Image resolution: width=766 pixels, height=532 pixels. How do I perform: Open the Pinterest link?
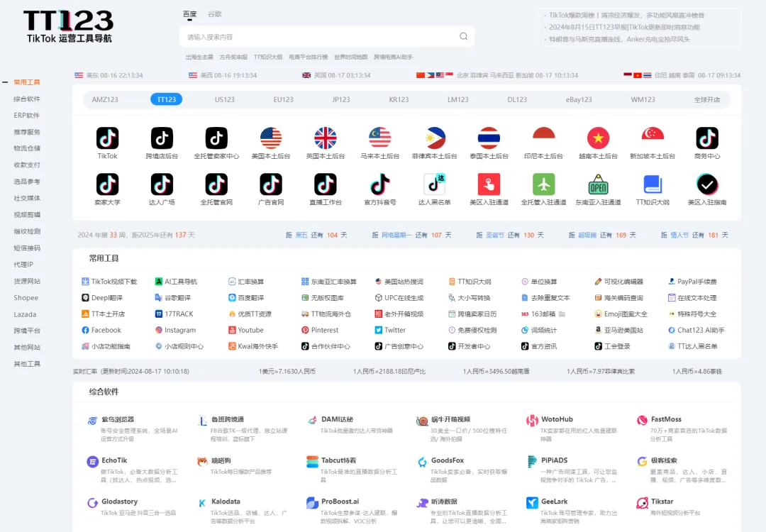pos(320,331)
